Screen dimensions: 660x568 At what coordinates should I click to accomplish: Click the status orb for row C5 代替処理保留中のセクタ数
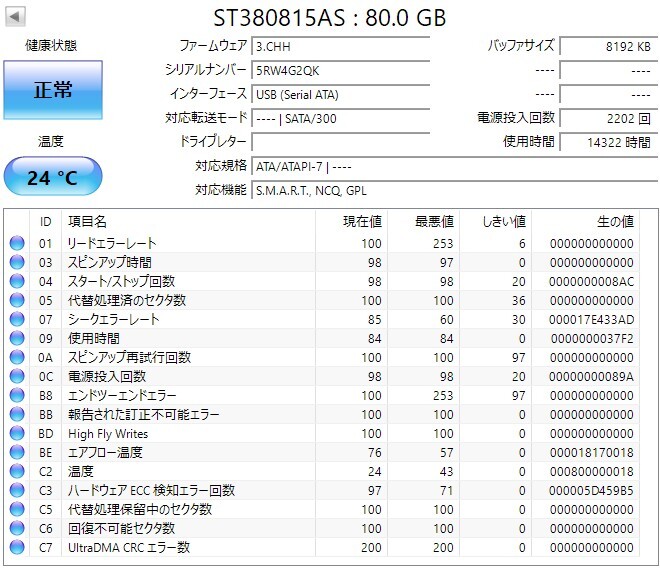pyautogui.click(x=17, y=509)
